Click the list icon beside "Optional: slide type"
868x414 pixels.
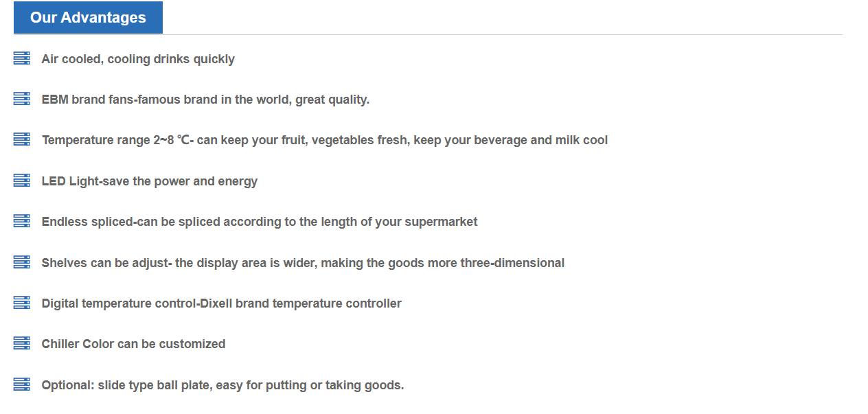point(22,384)
